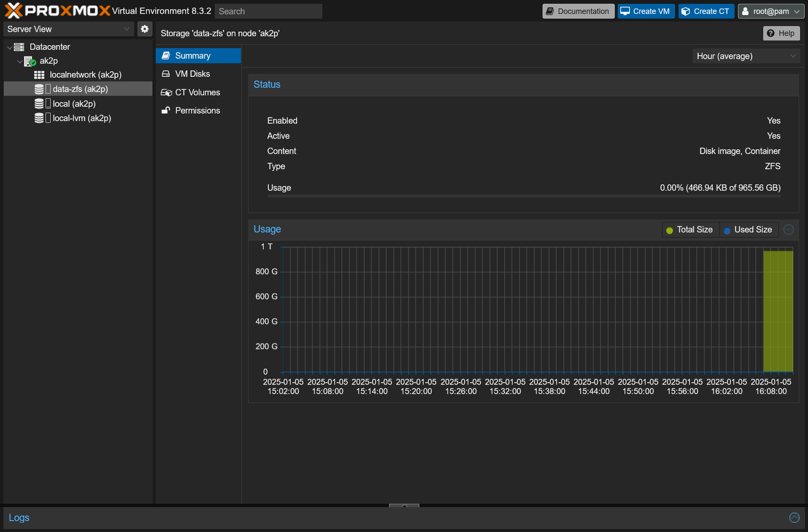Click the Create VM button
808x532 pixels.
click(x=646, y=11)
